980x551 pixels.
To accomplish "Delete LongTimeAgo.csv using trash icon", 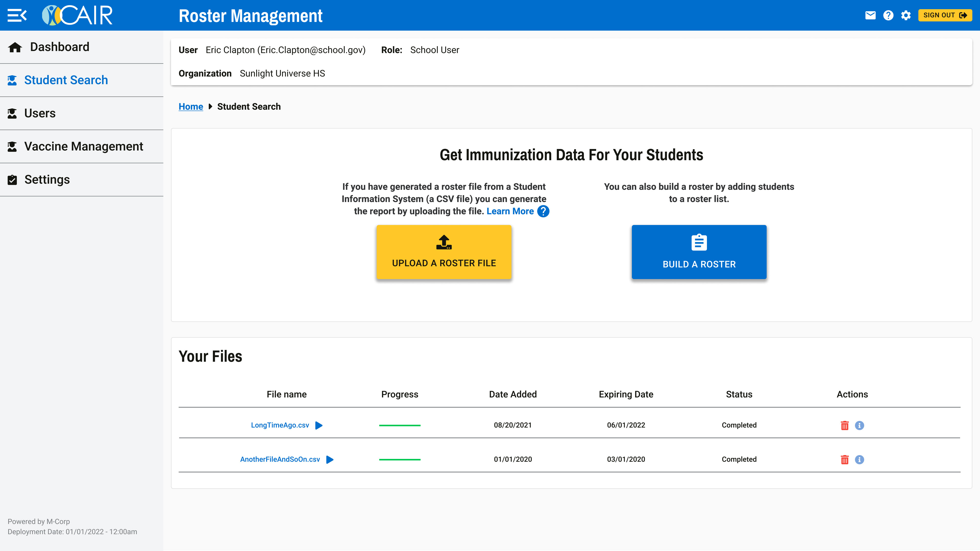I will (x=844, y=425).
